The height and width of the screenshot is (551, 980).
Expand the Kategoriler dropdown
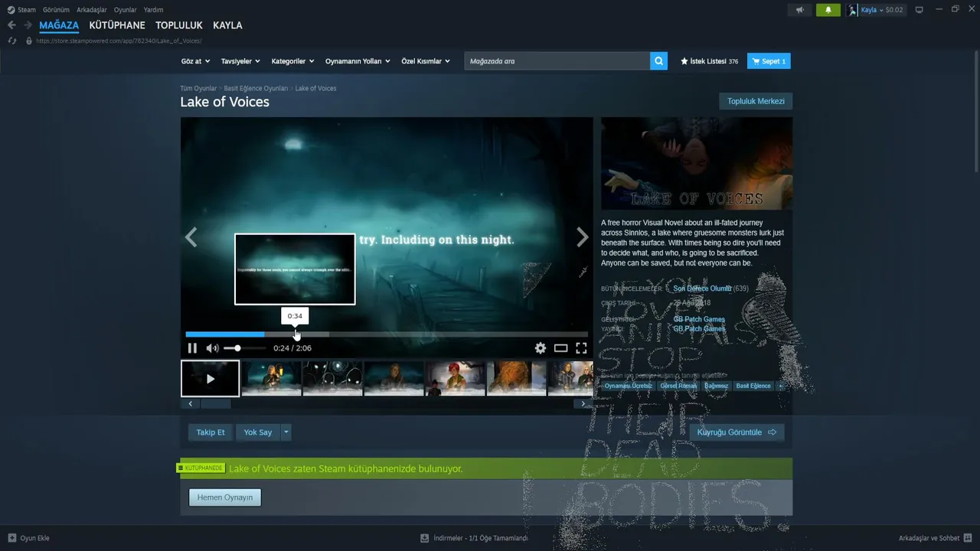coord(293,61)
